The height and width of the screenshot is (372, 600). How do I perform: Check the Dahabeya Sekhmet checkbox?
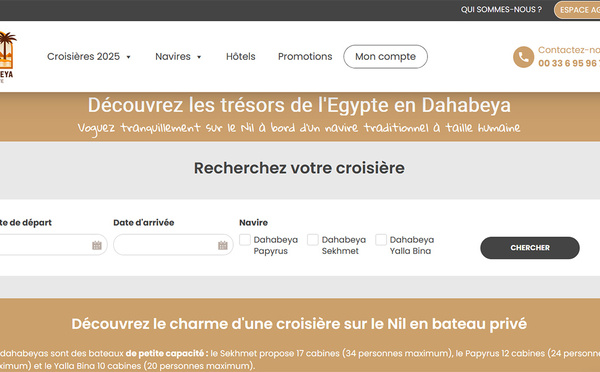coord(313,240)
